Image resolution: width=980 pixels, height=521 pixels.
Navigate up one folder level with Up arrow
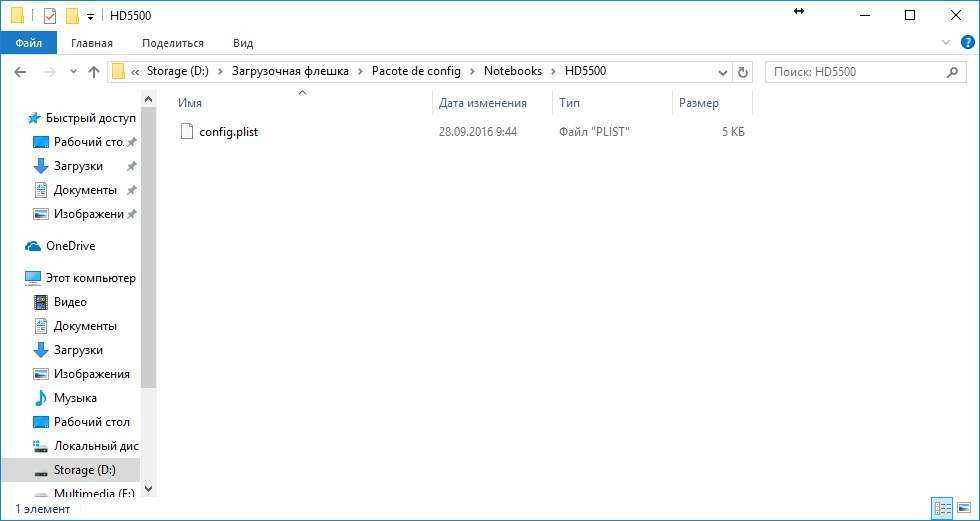click(x=94, y=72)
